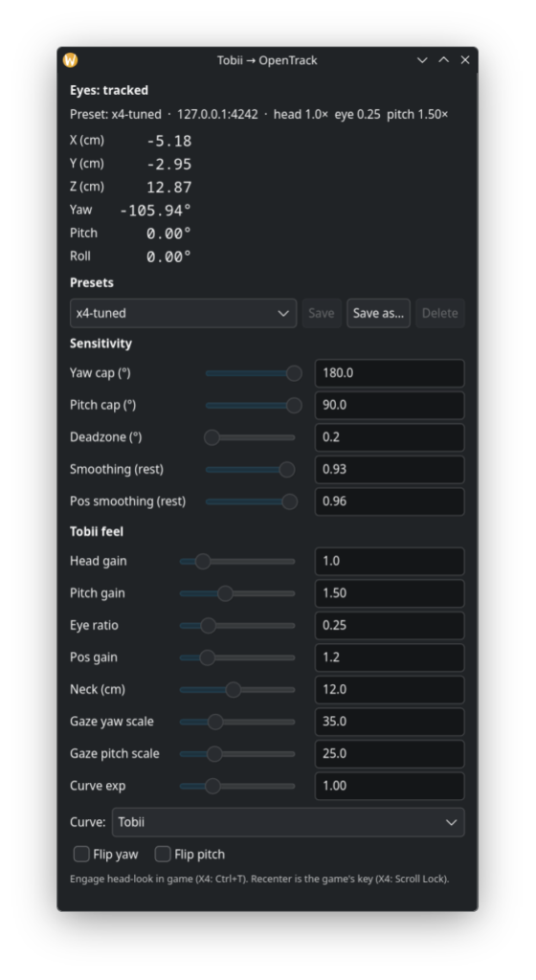This screenshot has width=536, height=980.
Task: Click the greyed-out Delete button
Action: click(439, 313)
